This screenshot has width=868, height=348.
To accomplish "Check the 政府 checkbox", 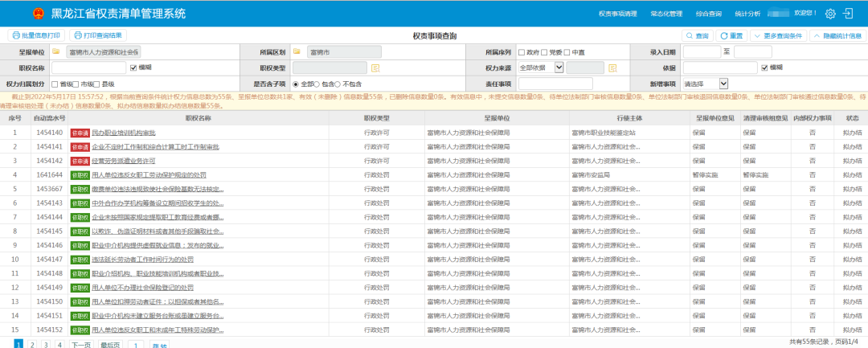I will [522, 52].
